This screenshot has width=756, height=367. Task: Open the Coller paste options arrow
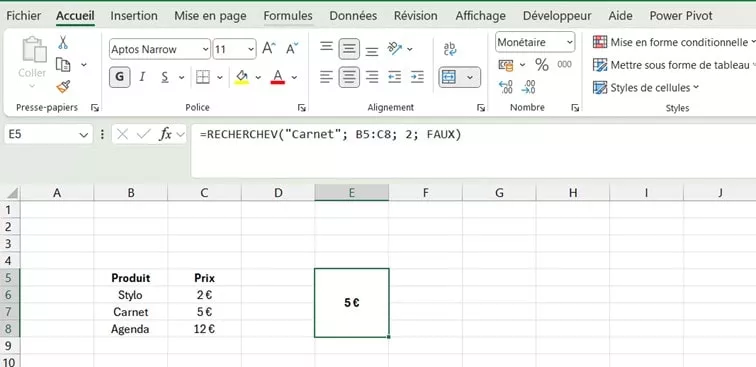(x=32, y=86)
